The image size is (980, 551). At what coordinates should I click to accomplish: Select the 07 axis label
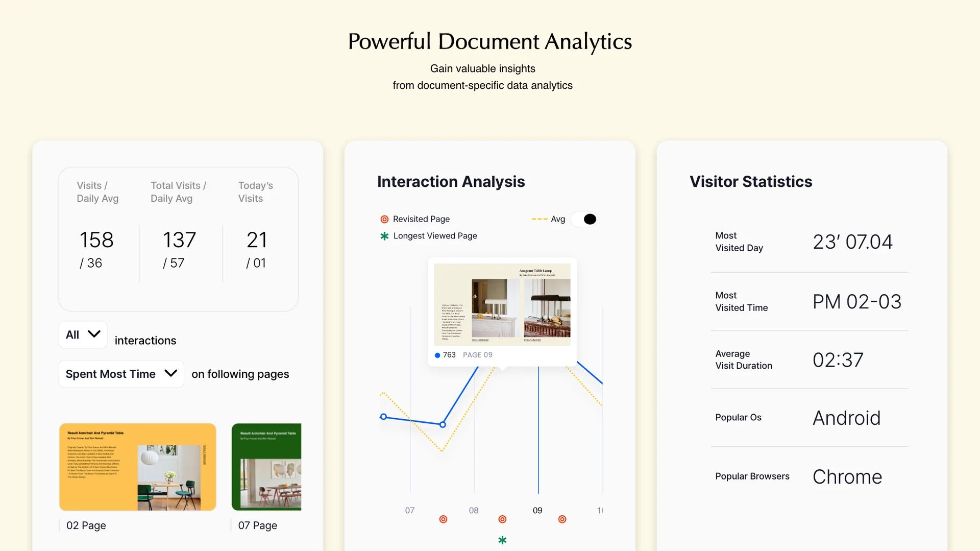410,511
